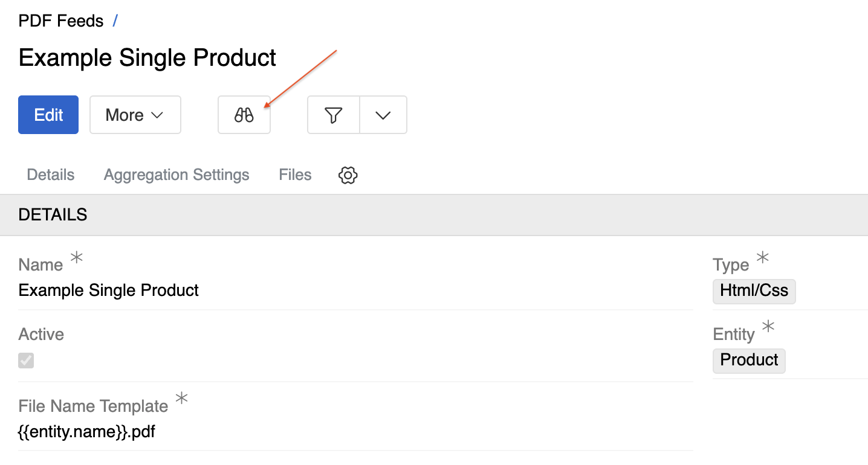Image resolution: width=868 pixels, height=465 pixels.
Task: Open the Files tab
Action: click(x=294, y=175)
